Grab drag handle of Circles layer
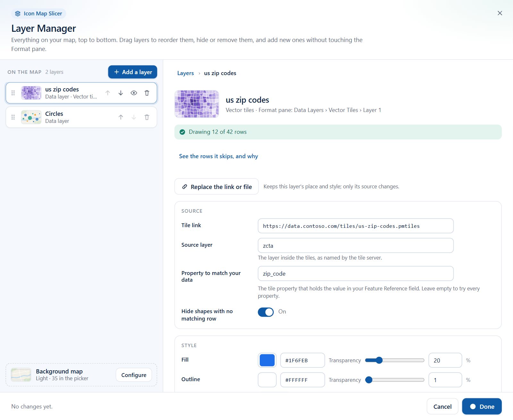The width and height of the screenshot is (513, 420). click(13, 117)
